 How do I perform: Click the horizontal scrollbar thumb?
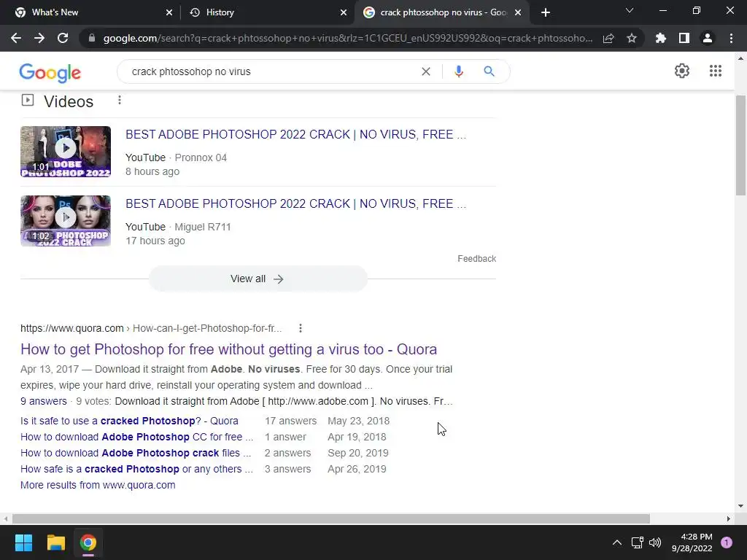330,518
